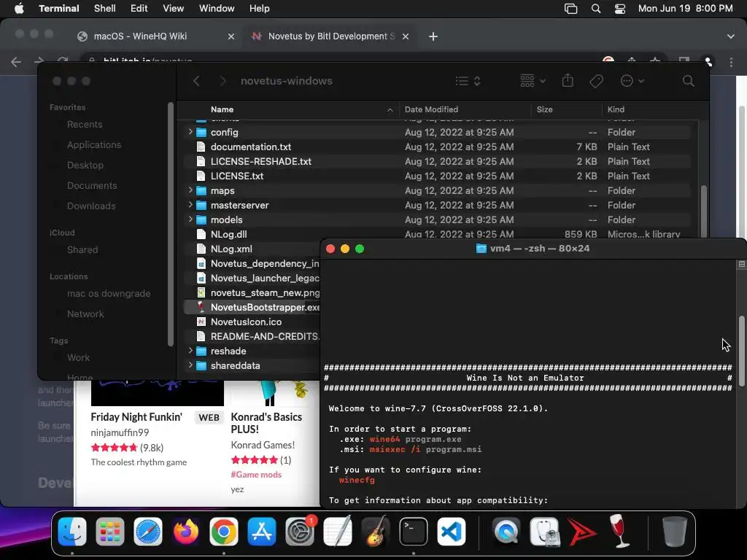
Task: Expand the masterserver folder
Action: [190, 205]
